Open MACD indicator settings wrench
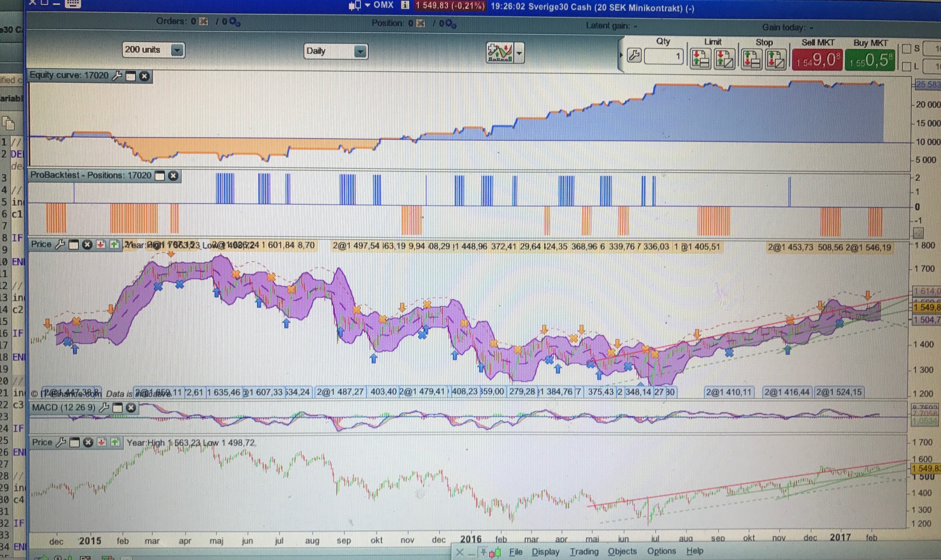Viewport: 941px width, 560px height. [104, 408]
